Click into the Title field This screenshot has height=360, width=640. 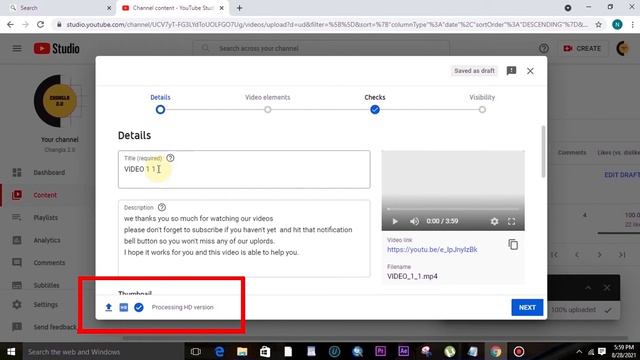click(x=244, y=169)
